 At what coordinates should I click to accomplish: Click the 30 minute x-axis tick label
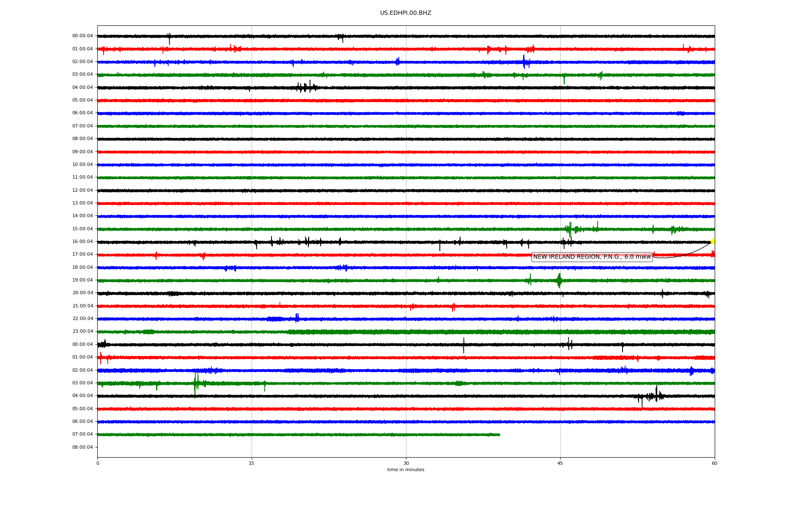coord(406,463)
